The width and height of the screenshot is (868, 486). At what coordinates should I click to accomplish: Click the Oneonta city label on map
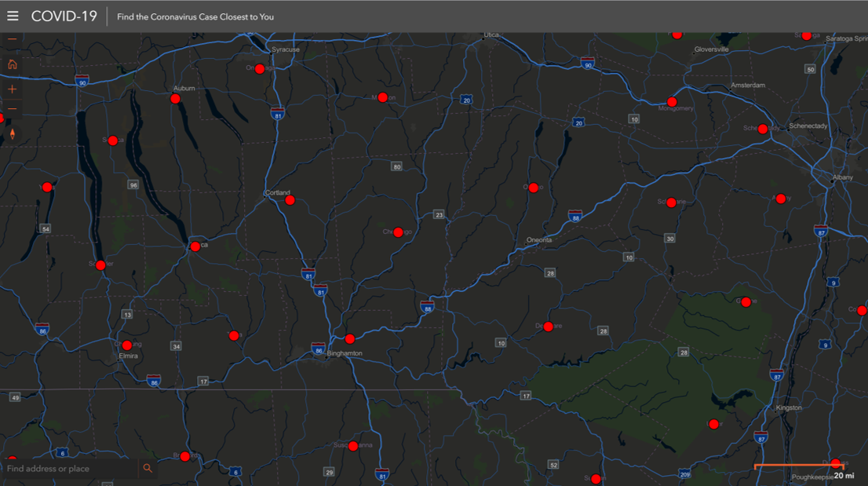pos(538,239)
